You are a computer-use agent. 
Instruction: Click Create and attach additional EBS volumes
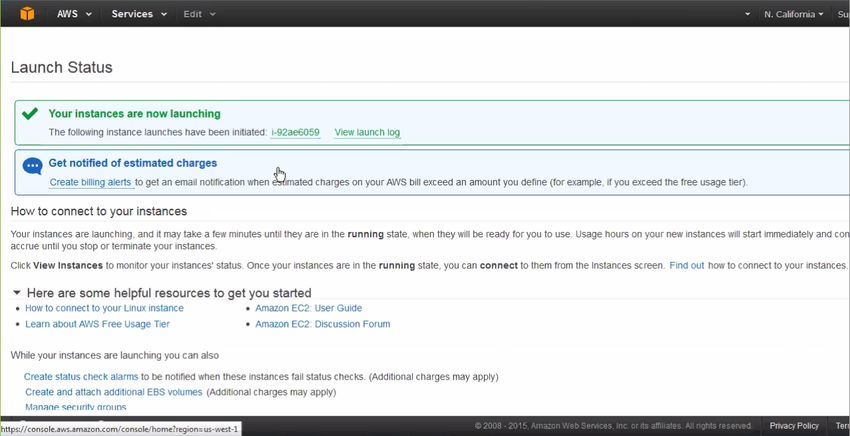(x=114, y=392)
